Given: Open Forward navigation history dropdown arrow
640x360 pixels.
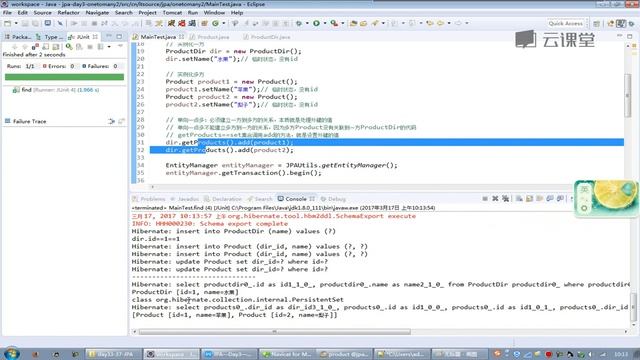Looking at the screenshot, I should (467, 23).
